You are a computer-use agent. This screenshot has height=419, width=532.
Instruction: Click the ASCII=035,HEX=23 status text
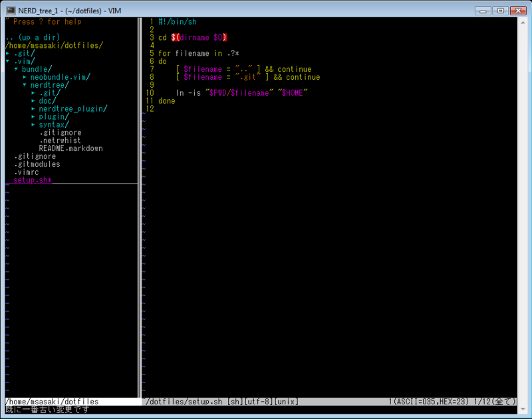(430, 402)
